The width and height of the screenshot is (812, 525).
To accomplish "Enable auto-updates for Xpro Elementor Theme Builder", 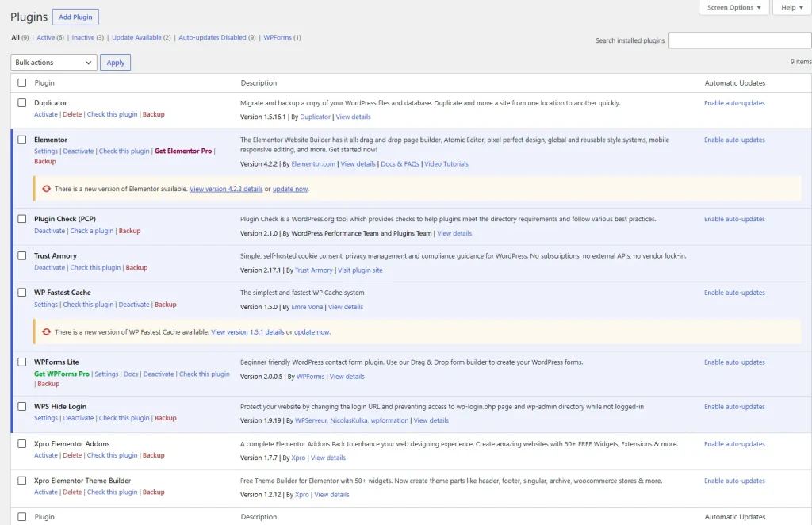I will pyautogui.click(x=734, y=481).
